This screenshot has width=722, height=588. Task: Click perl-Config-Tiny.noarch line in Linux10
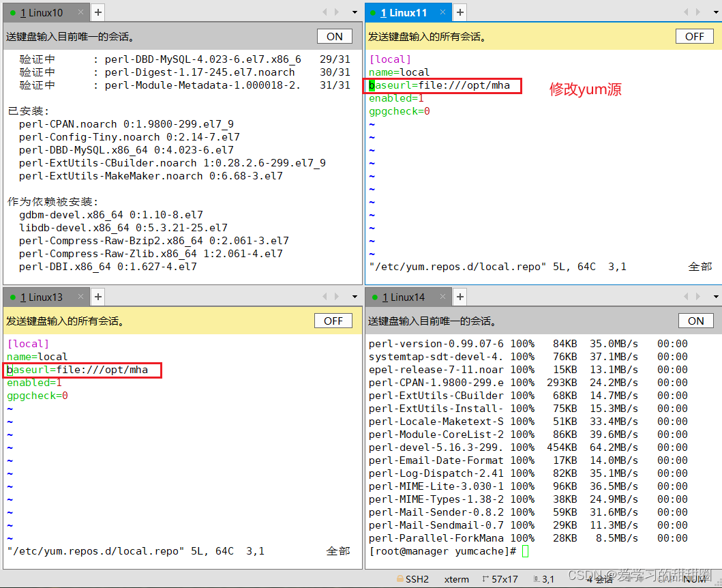pos(129,137)
